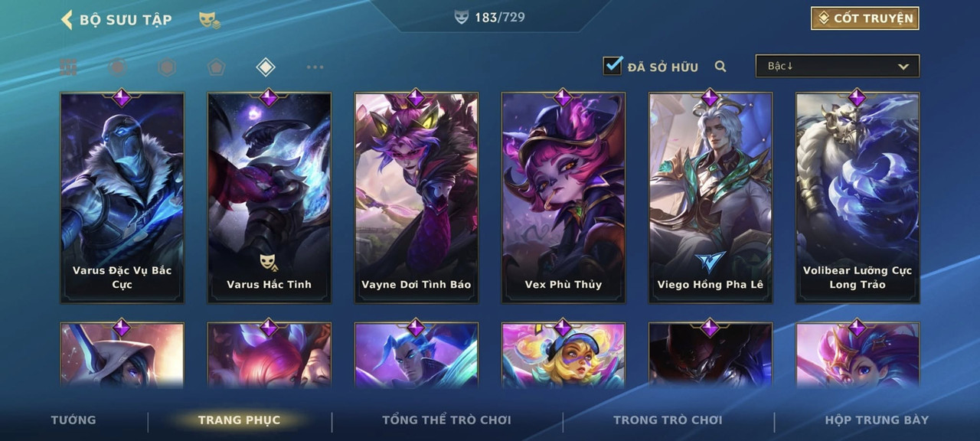Open the Varus Đặc Vụ Bắc Cực skin
980x441 pixels.
point(122,198)
